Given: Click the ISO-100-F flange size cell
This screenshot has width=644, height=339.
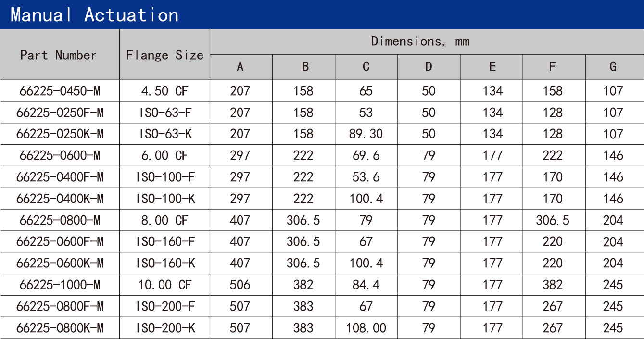Looking at the screenshot, I should [165, 177].
